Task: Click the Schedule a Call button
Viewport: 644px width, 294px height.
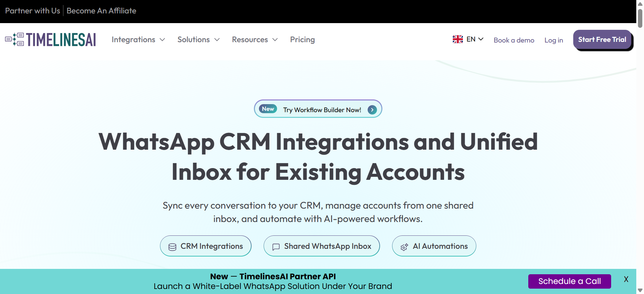Action: click(570, 281)
